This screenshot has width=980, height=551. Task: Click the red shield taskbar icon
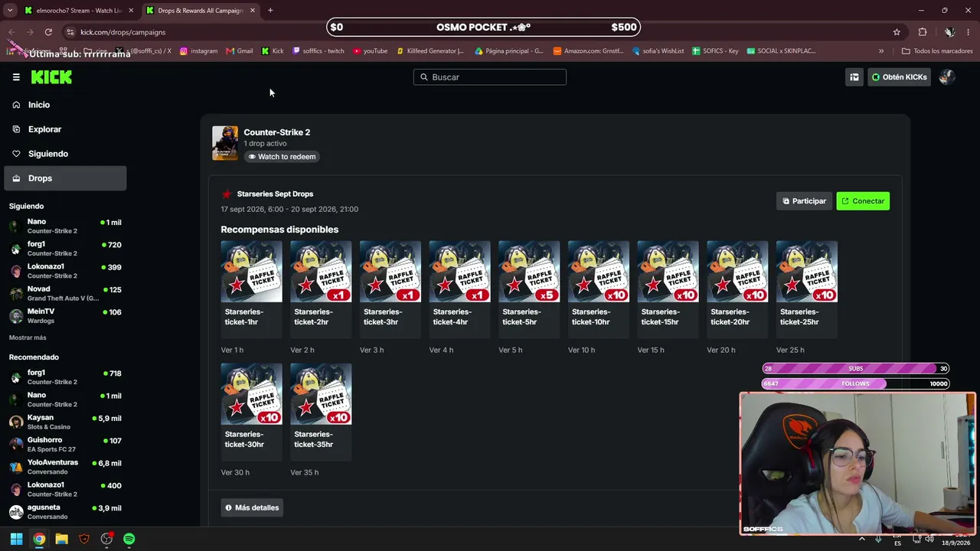[84, 539]
